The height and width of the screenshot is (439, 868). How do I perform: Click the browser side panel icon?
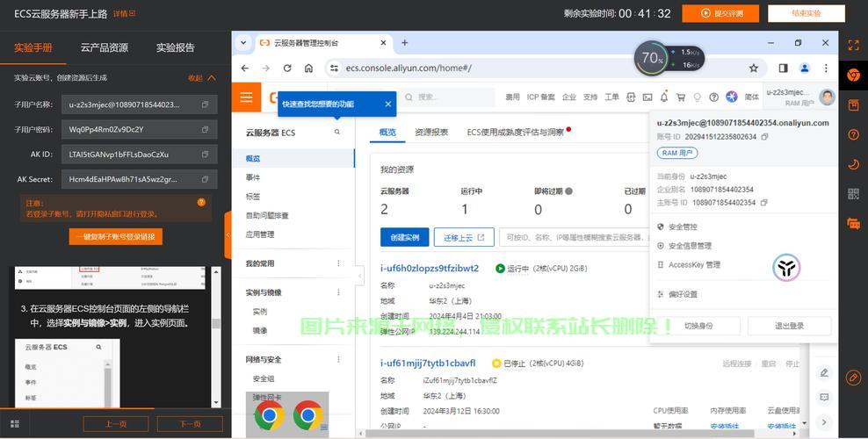pyautogui.click(x=784, y=68)
